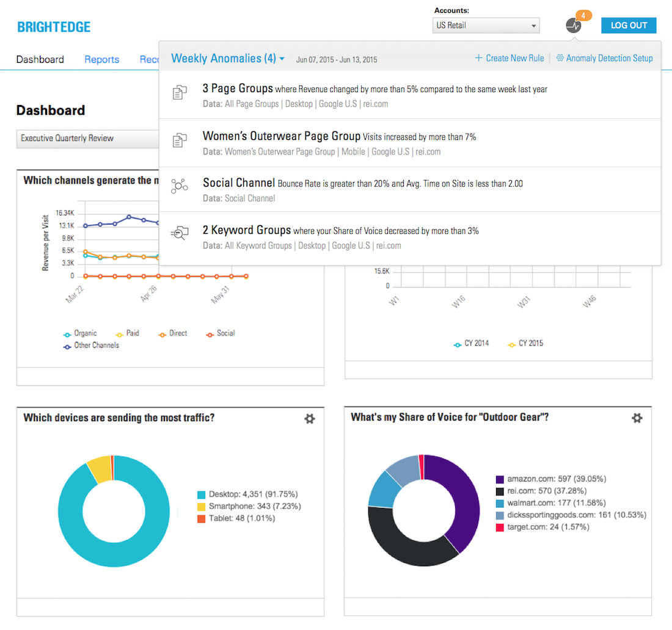Viewport: 672px width, 630px height.
Task: Open settings gear on devices traffic widget
Action: click(310, 418)
